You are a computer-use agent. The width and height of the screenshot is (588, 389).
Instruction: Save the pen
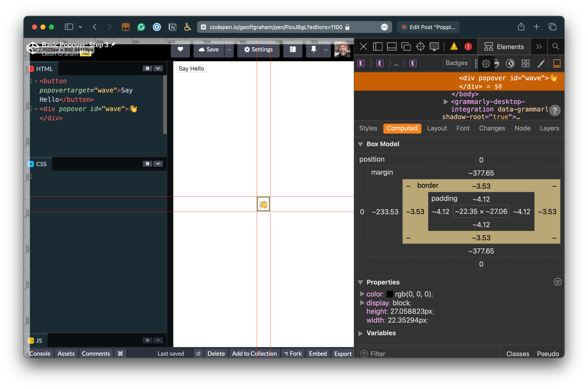point(209,49)
